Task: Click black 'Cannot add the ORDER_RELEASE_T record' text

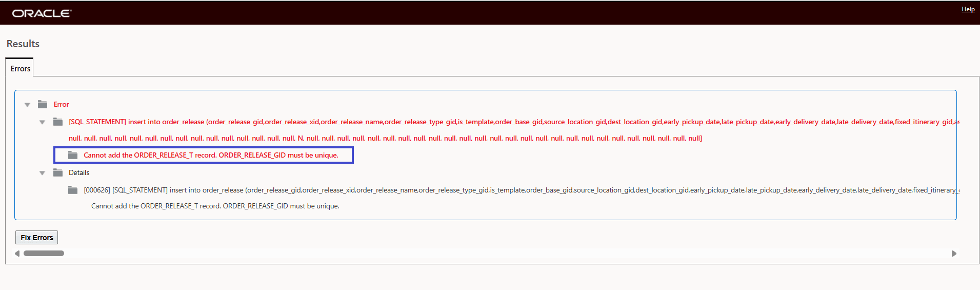Action: (215, 206)
